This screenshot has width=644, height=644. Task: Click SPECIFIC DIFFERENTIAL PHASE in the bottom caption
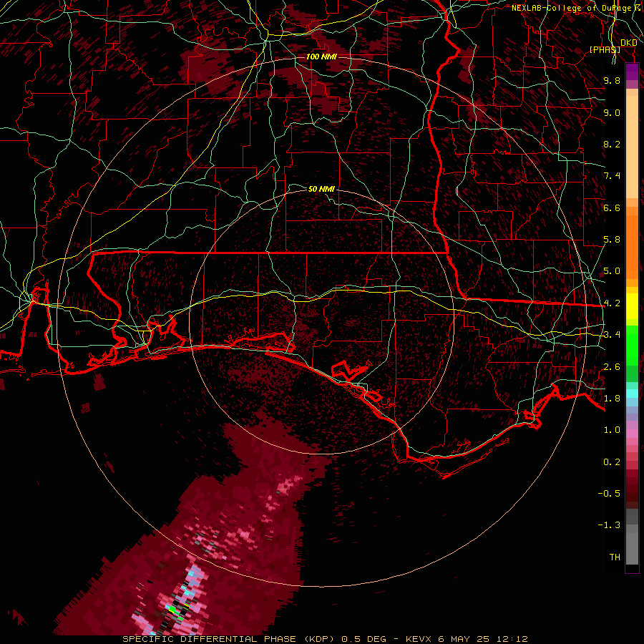(209, 639)
